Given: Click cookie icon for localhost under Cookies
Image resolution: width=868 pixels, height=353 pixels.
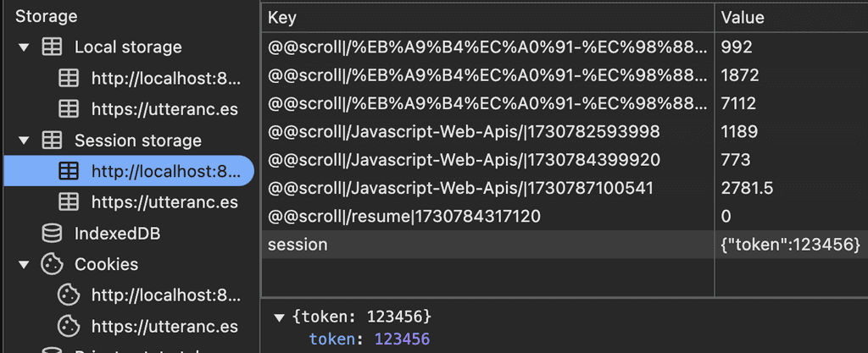Looking at the screenshot, I should (69, 295).
